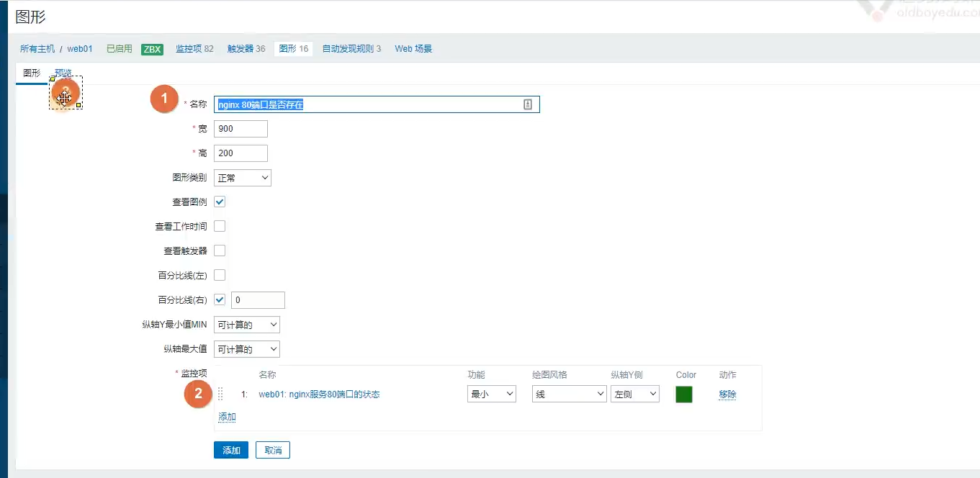Uncheck the 百分比线(右) checkbox
The image size is (980, 478).
(x=220, y=299)
